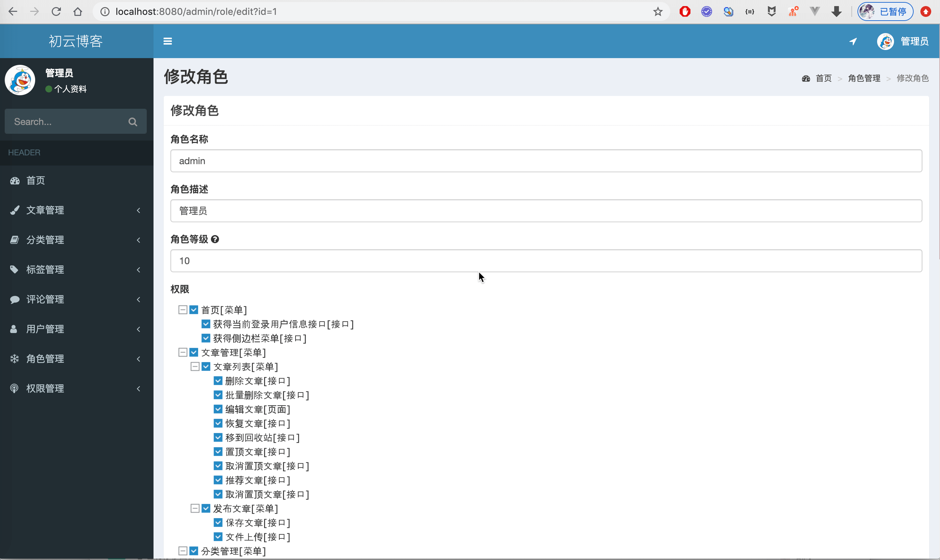This screenshot has width=940, height=560.
Task: Collapse the 文章列表[菜单] tree node
Action: (195, 366)
